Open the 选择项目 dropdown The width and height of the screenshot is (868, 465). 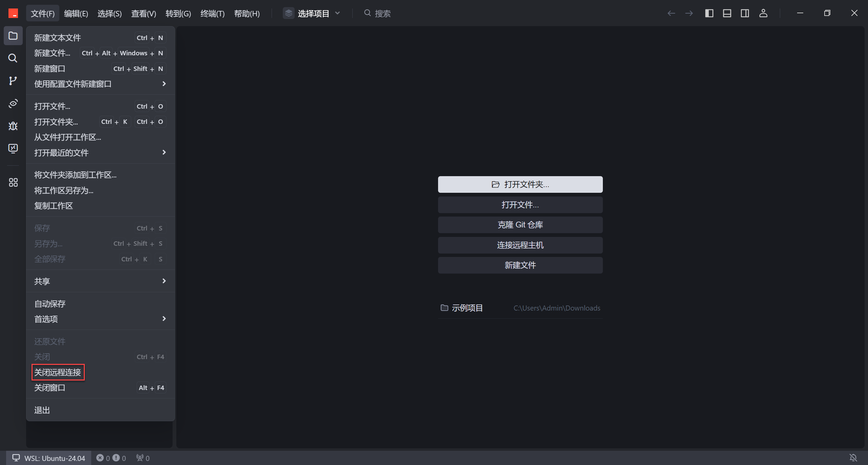coord(312,14)
